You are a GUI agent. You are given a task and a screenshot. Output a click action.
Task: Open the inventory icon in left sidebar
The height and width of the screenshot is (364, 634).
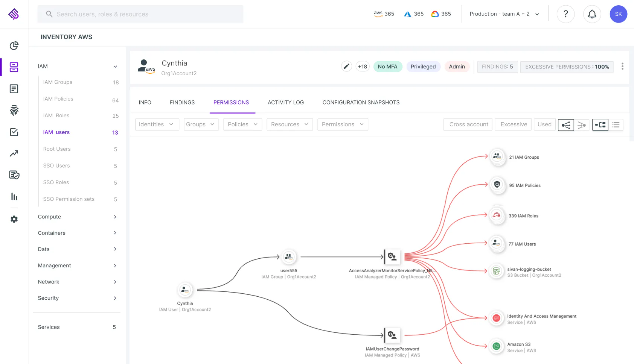pyautogui.click(x=14, y=67)
